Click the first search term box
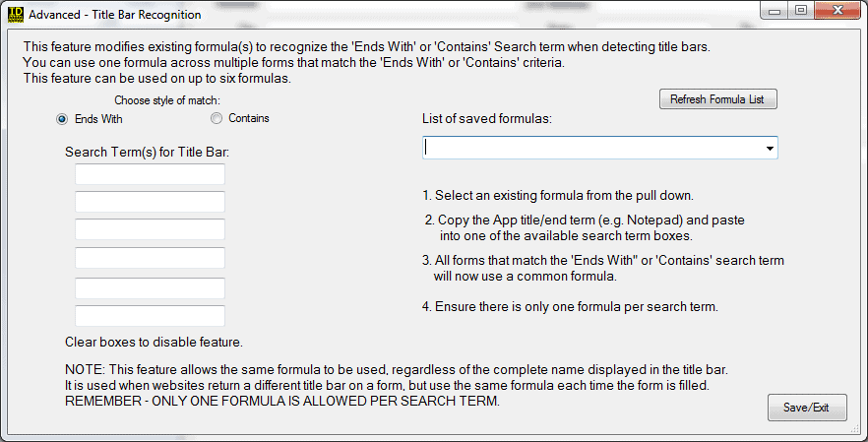The width and height of the screenshot is (868, 442). (x=150, y=174)
